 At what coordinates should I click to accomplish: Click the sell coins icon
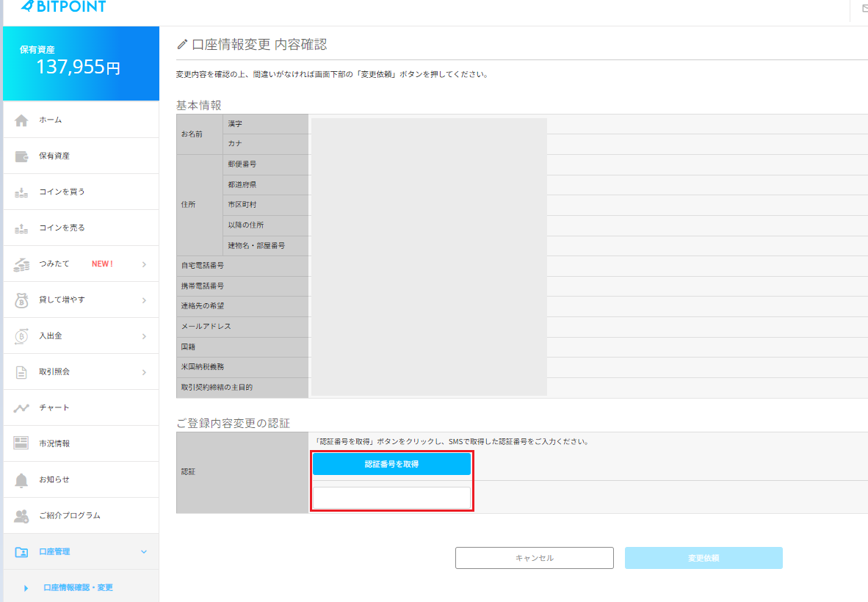point(21,228)
